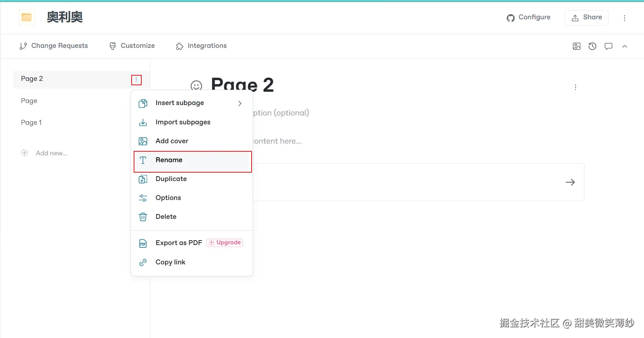Viewport: 644px width, 338px height.
Task: Select Delete from the page menu
Action: pos(166,217)
